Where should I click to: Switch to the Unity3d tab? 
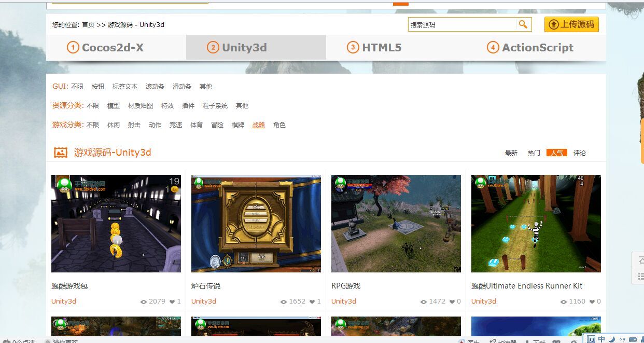pos(256,48)
